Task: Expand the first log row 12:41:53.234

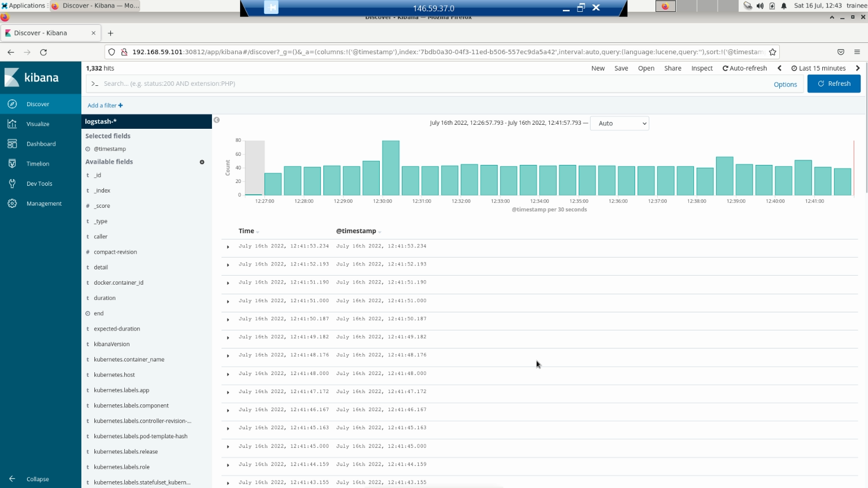Action: click(x=228, y=247)
